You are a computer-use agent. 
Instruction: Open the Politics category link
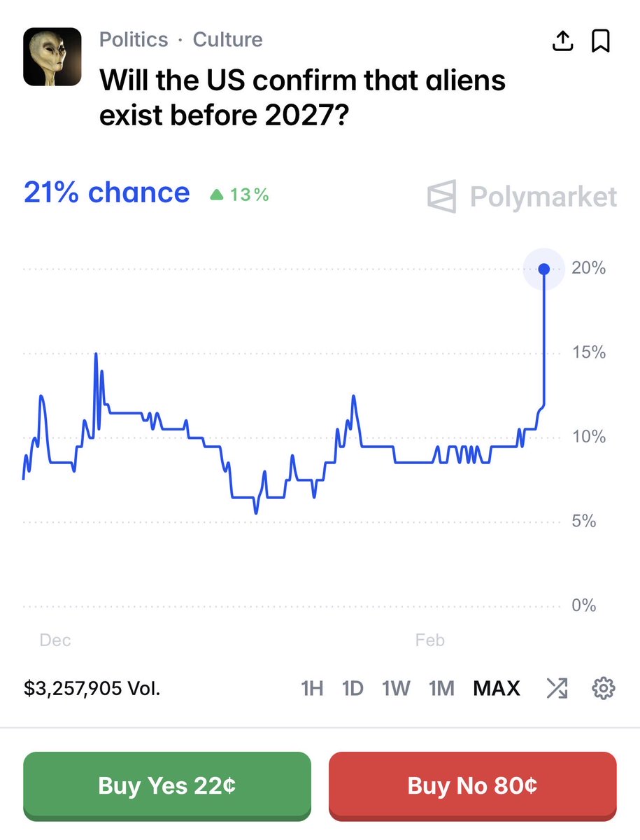click(x=134, y=39)
